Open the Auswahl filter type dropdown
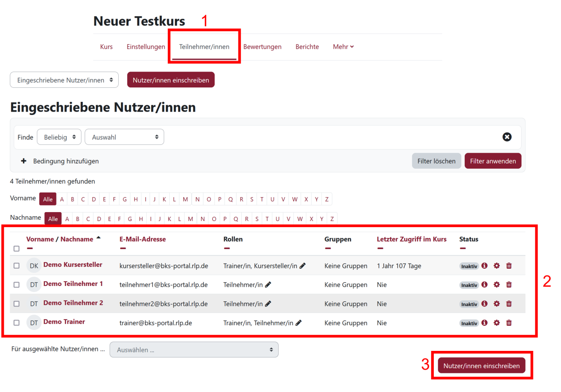This screenshot has height=392, width=561. point(124,137)
